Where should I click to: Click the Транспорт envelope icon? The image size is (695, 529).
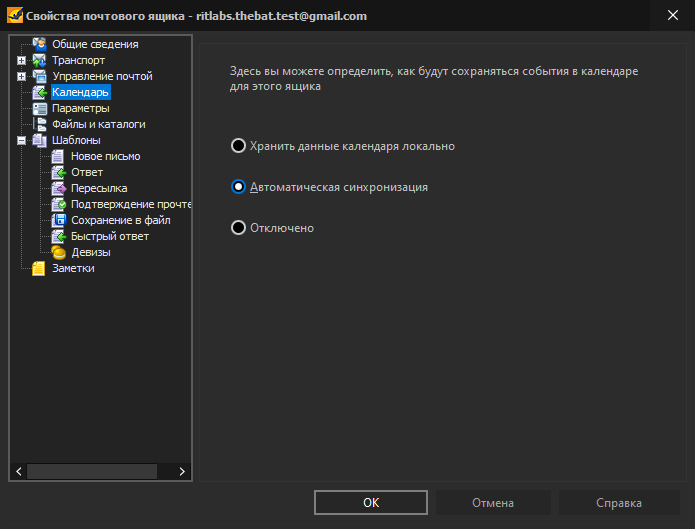39,60
